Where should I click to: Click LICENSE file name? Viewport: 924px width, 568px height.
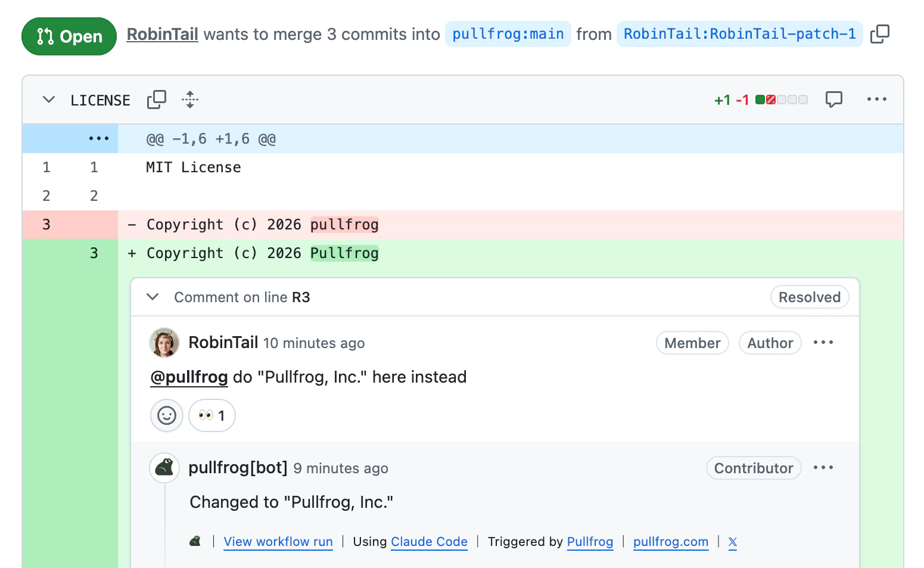(x=100, y=100)
